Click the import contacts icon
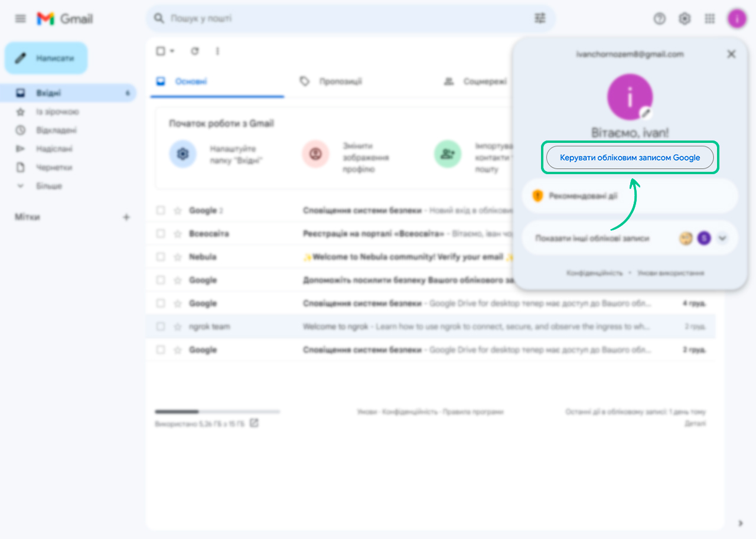The image size is (756, 539). 448,153
